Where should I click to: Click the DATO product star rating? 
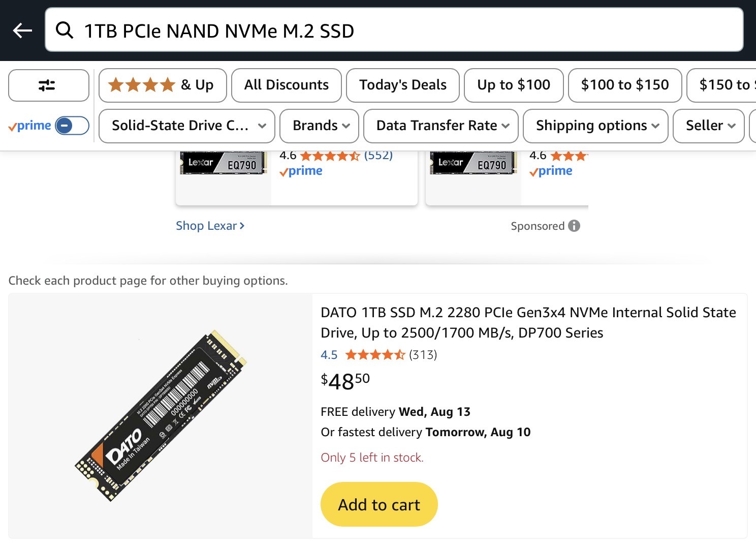(375, 355)
